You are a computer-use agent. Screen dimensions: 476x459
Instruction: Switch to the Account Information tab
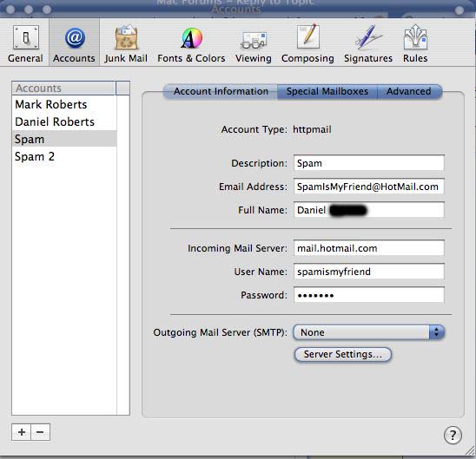coord(221,91)
